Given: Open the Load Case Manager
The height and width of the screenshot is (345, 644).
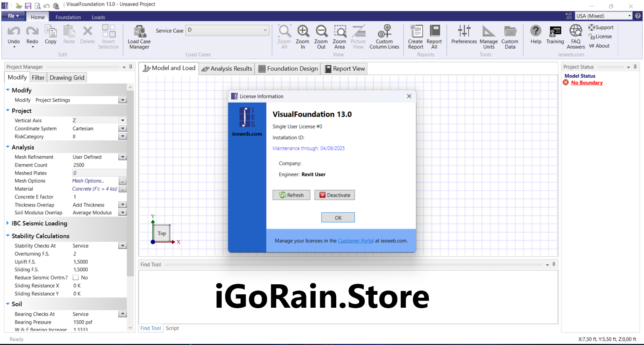Looking at the screenshot, I should (x=139, y=37).
